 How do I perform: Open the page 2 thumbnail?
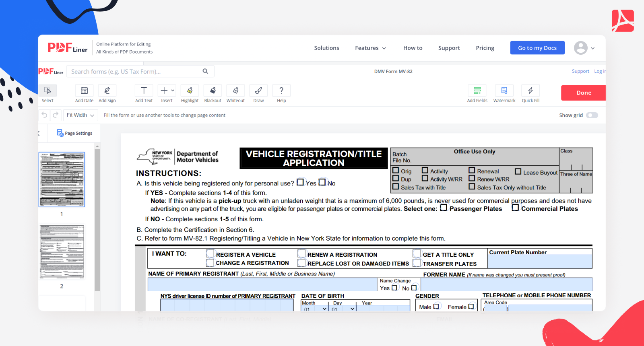pyautogui.click(x=62, y=252)
